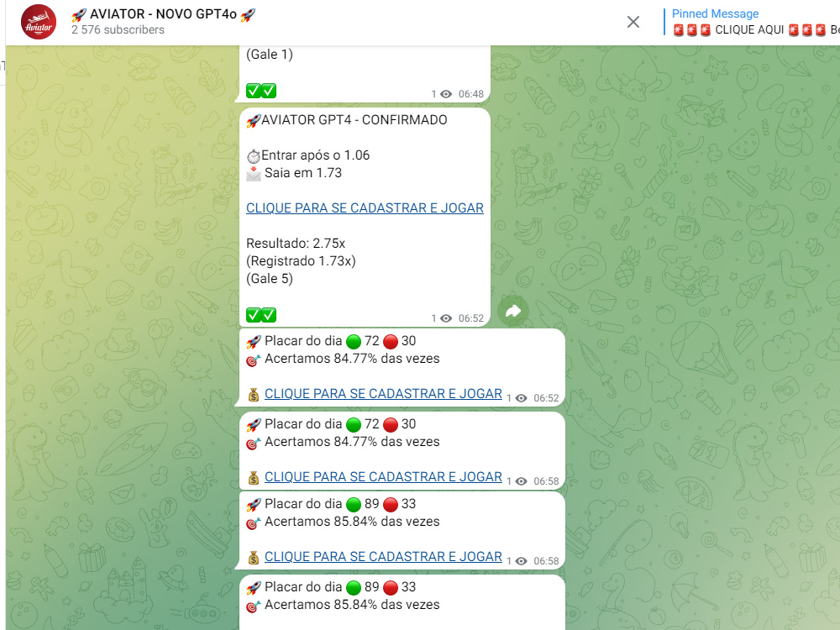
Task: Click the text Entrar após o 1.06
Action: click(x=316, y=155)
